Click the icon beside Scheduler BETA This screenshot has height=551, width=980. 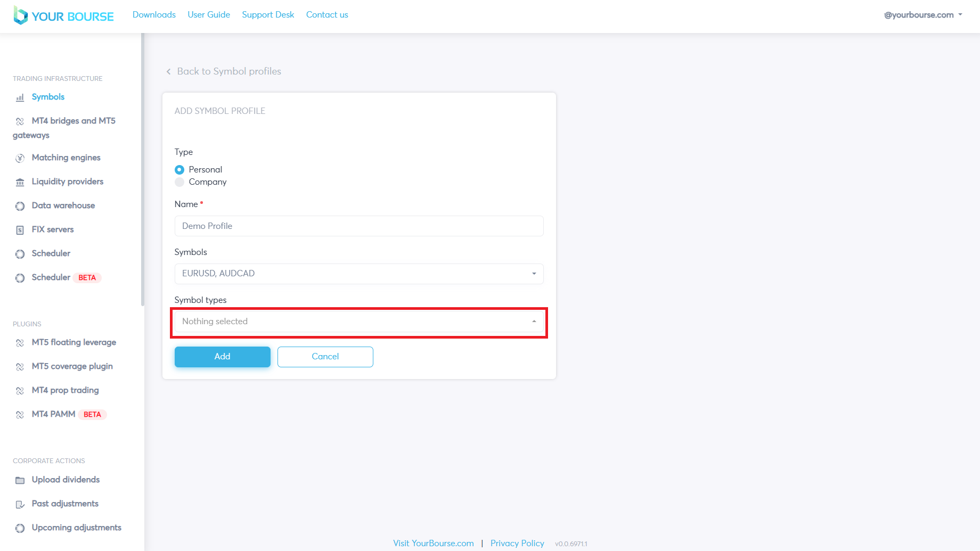20,278
